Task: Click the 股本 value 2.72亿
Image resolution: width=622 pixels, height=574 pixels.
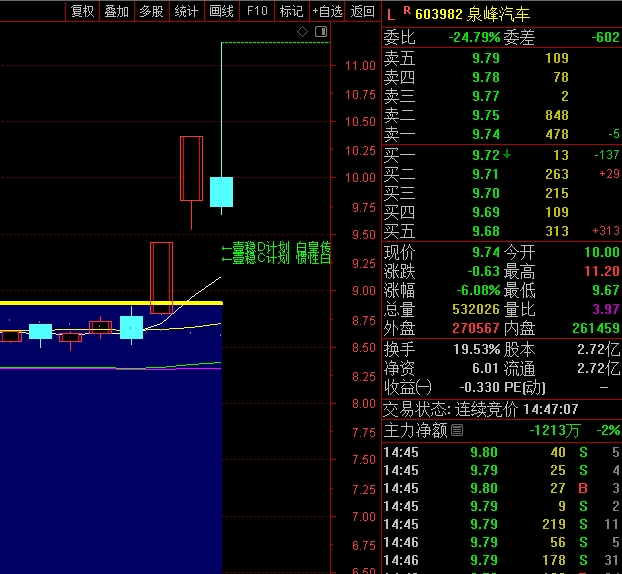Action: click(x=598, y=349)
